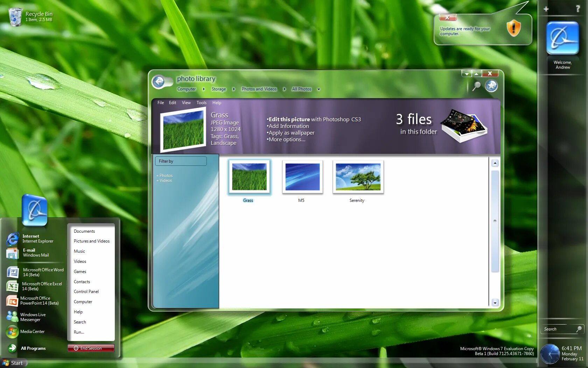
Task: Open the Edit menu
Action: click(173, 103)
